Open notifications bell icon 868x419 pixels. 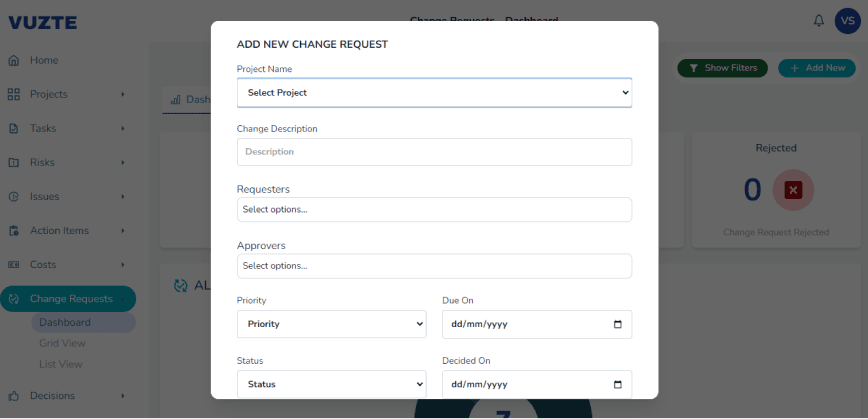(819, 21)
